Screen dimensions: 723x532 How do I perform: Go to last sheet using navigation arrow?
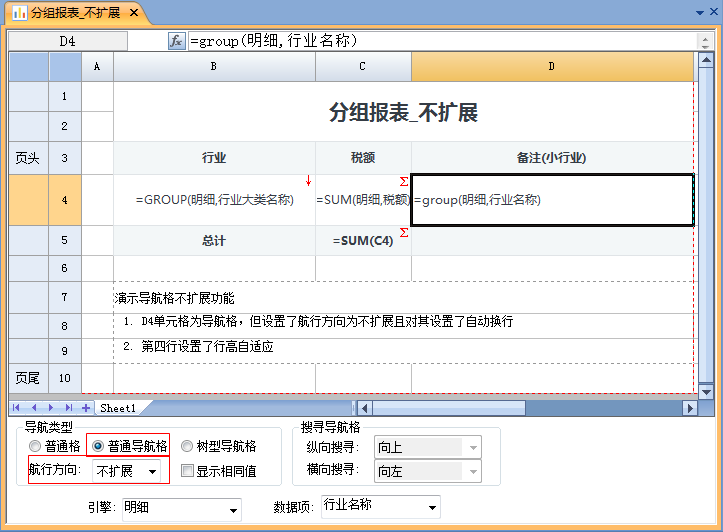pyautogui.click(x=68, y=408)
